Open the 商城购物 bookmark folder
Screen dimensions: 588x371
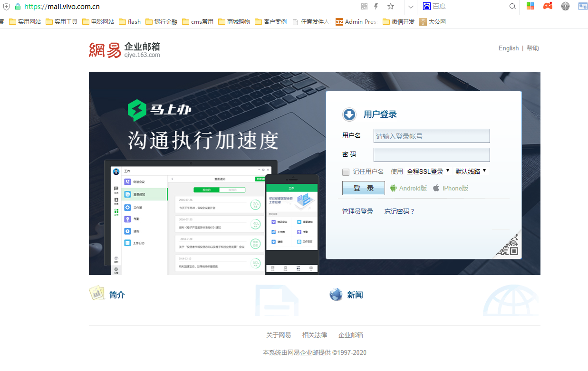[x=234, y=21]
